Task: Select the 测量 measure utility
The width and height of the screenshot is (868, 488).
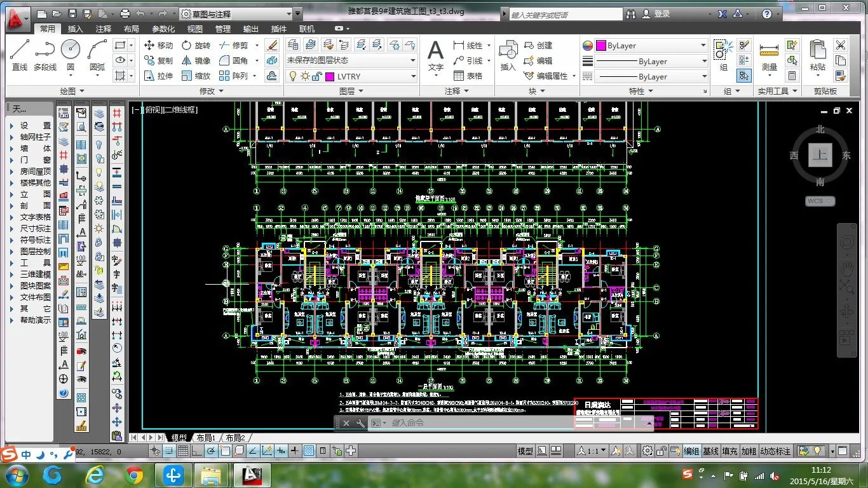Action: click(769, 55)
